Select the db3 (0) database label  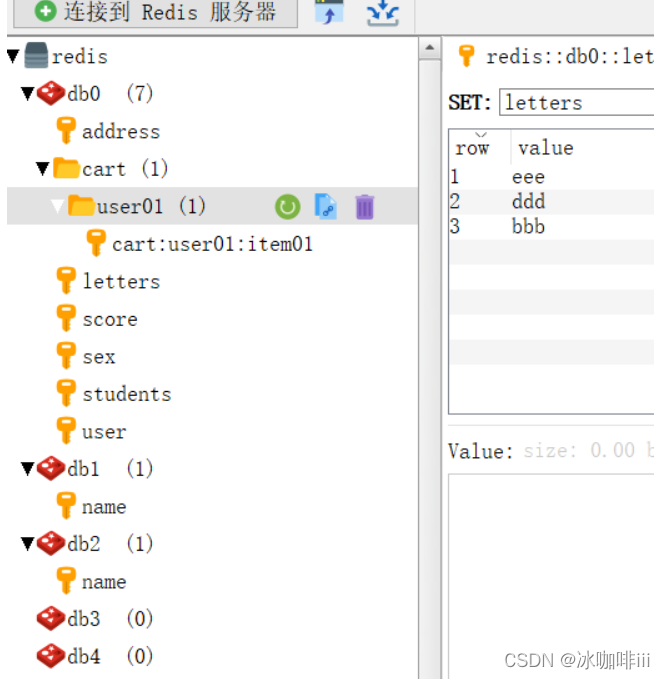[110, 618]
